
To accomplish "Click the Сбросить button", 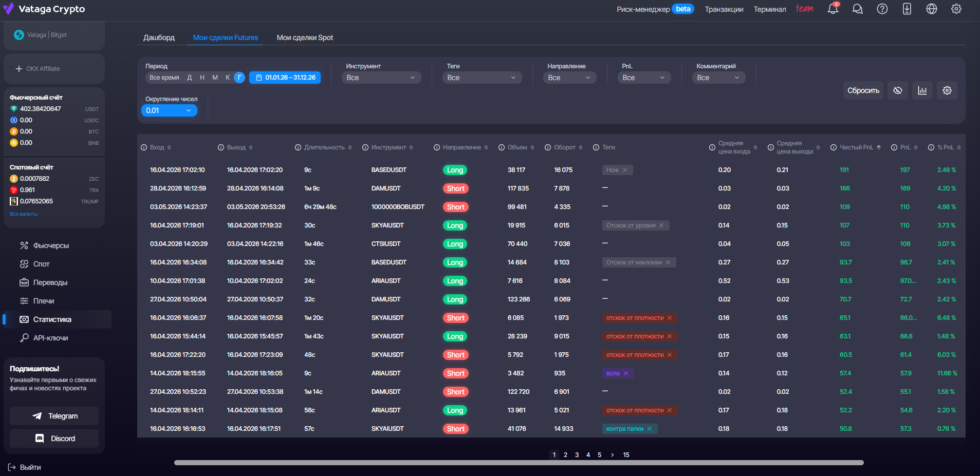I will tap(863, 90).
